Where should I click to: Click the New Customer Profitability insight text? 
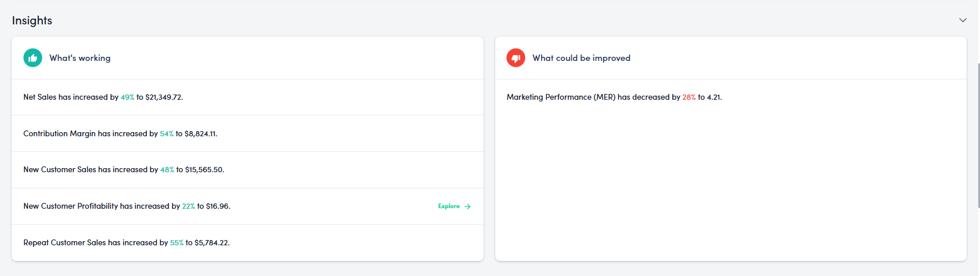tap(127, 206)
